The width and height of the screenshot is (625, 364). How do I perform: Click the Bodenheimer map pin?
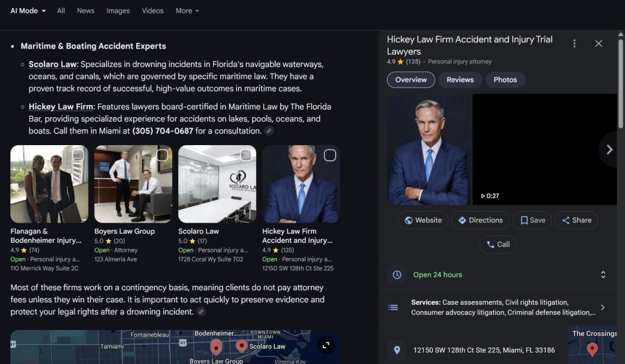tap(215, 347)
